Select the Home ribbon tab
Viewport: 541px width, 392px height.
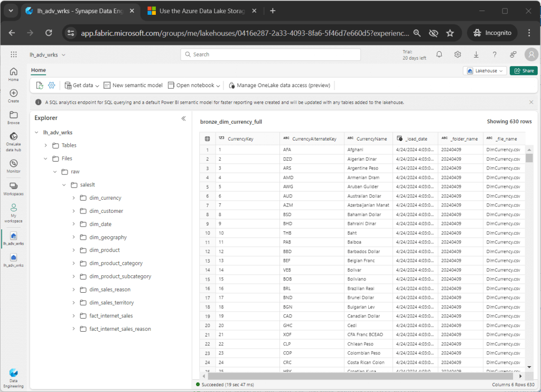coord(39,70)
